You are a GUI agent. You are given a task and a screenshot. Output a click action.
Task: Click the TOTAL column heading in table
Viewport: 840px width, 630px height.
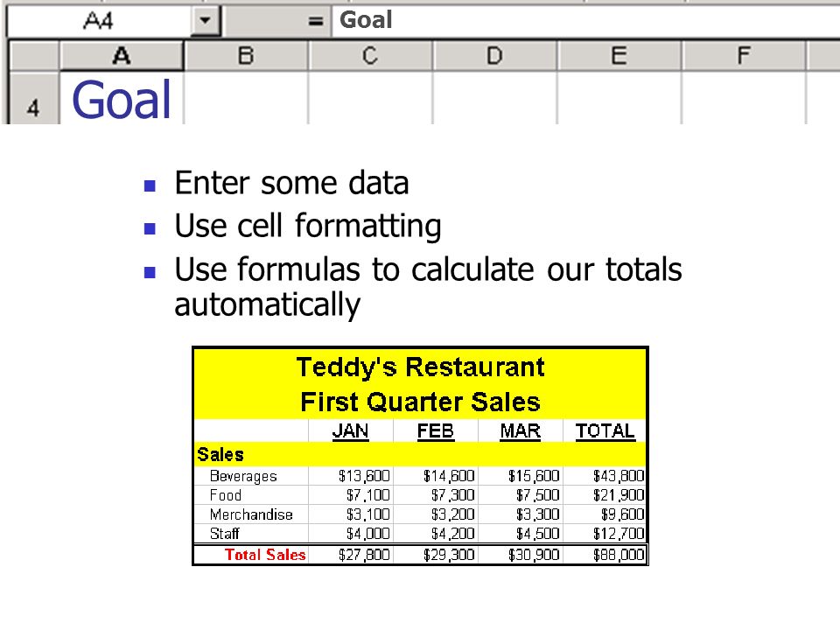(605, 431)
